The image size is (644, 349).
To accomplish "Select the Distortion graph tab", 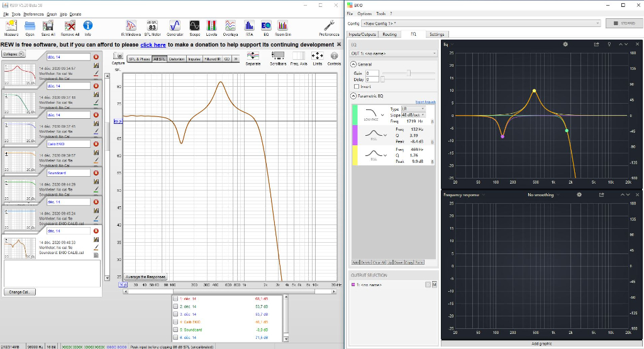I will (176, 58).
